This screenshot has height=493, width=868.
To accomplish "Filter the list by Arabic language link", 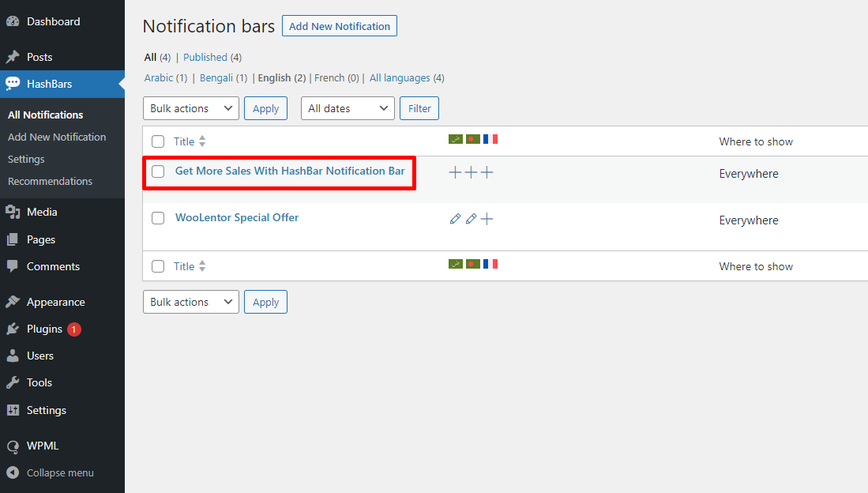I will 159,77.
